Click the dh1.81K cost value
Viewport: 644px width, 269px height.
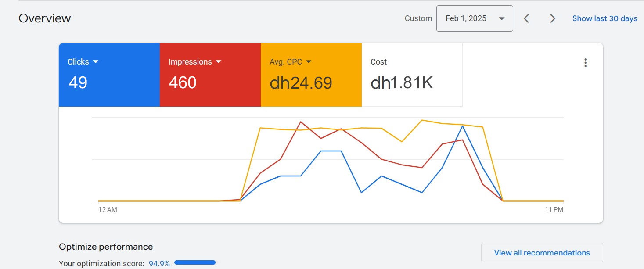(x=402, y=83)
